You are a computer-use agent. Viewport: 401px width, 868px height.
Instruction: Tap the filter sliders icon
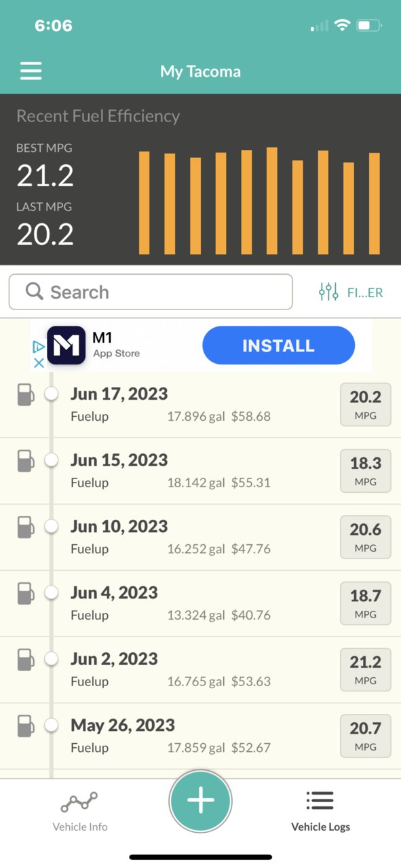coord(328,293)
